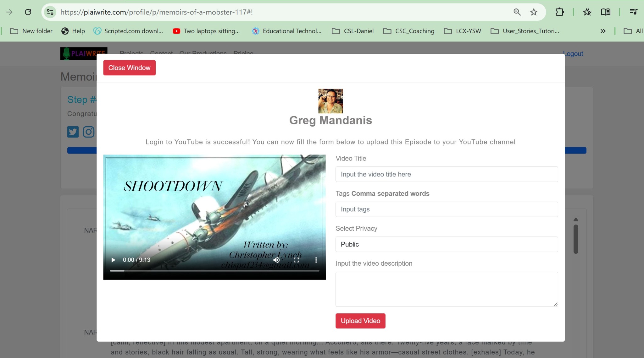Close the upload modal with Close Window
The image size is (644, 358).
coord(129,68)
